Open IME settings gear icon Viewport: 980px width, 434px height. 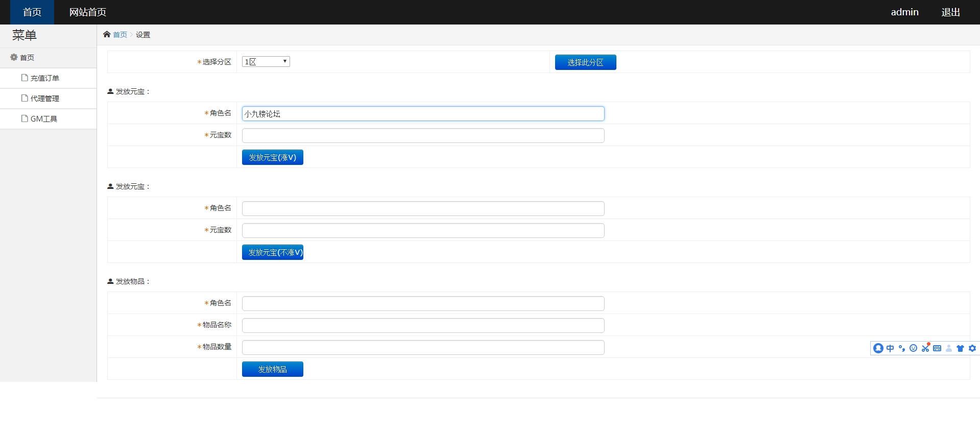pos(972,348)
